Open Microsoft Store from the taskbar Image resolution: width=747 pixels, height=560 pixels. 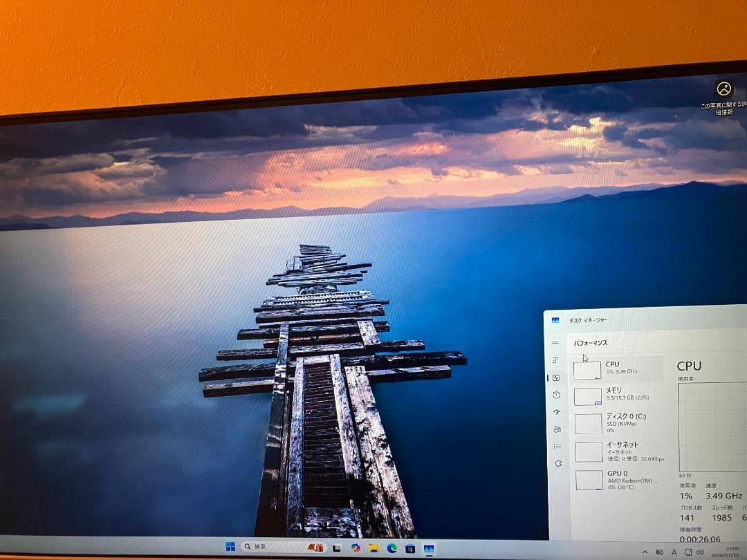[411, 548]
